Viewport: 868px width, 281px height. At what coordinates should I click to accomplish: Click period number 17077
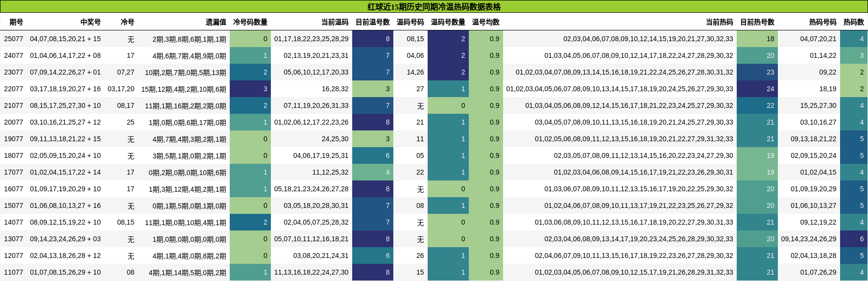pyautogui.click(x=14, y=172)
